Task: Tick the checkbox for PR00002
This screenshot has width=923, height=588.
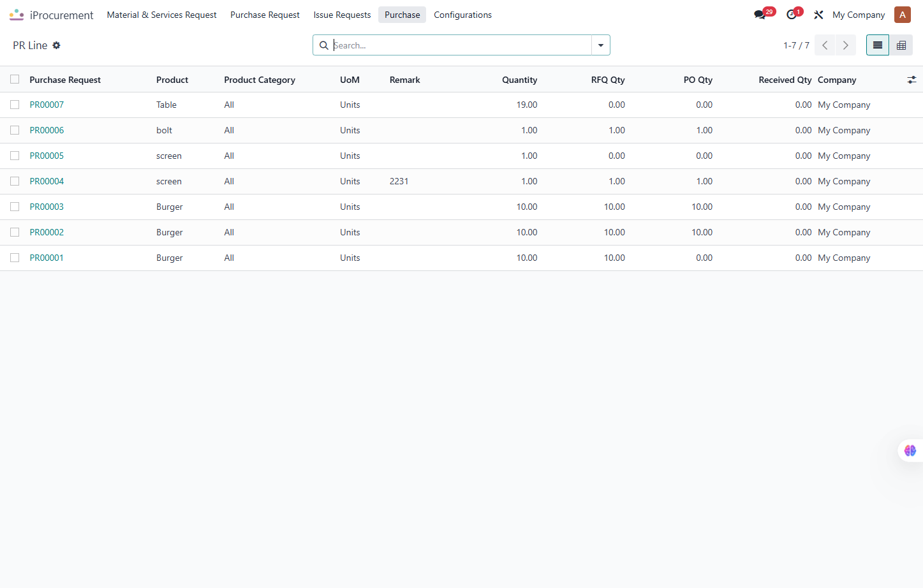Action: point(15,232)
